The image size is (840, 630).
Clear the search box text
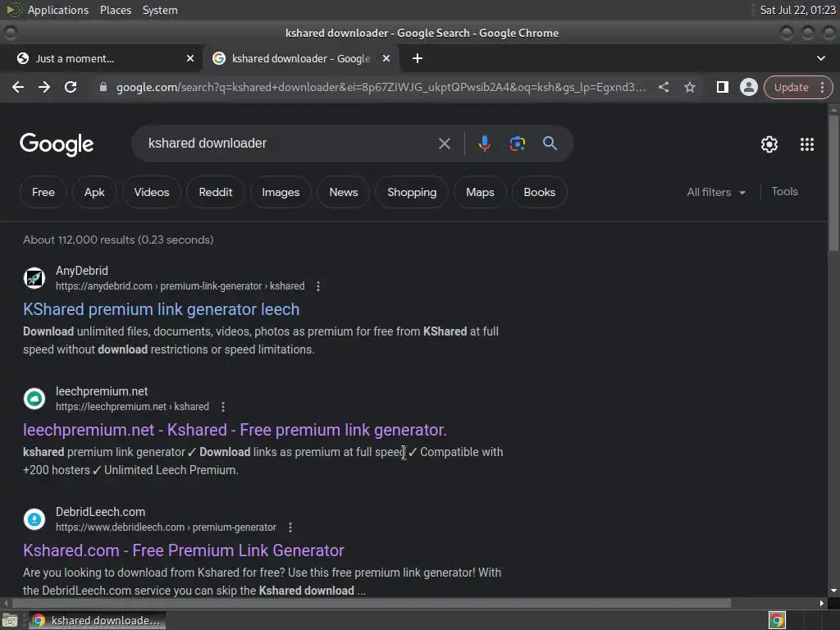coord(444,144)
